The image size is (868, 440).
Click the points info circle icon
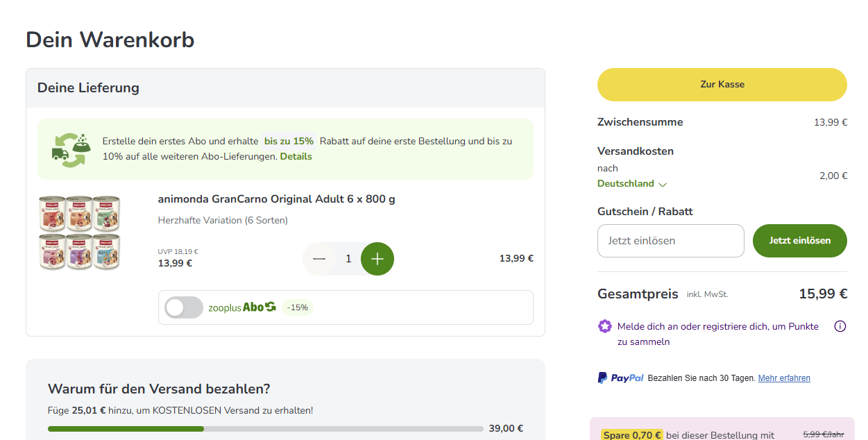(x=840, y=326)
